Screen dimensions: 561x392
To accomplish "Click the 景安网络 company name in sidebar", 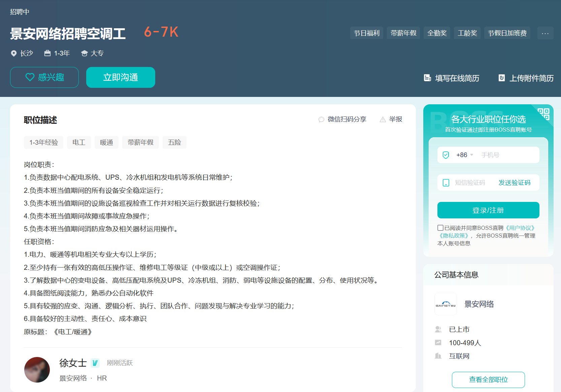I will coord(479,304).
